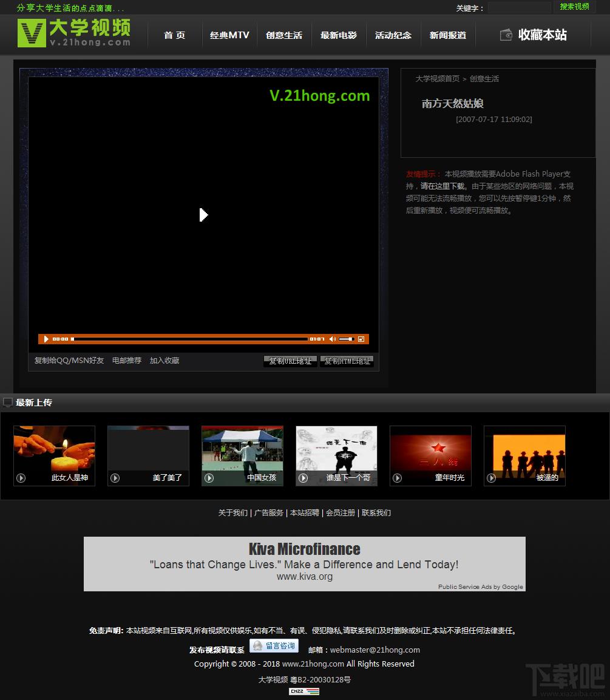Screen dimensions: 610x700
Task: Click the 复制URL地址 button
Action: [x=291, y=361]
